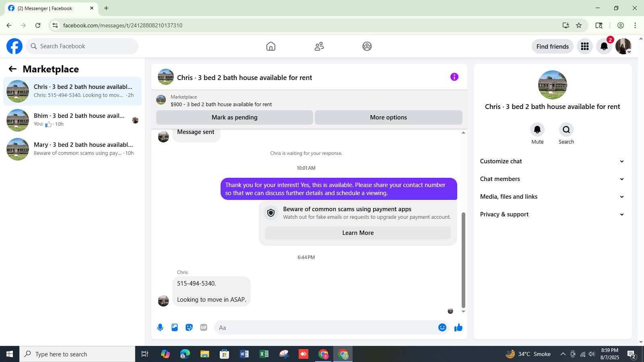Viewport: 644px width, 362px height.
Task: Open File Explorer from taskbar
Action: click(x=205, y=354)
